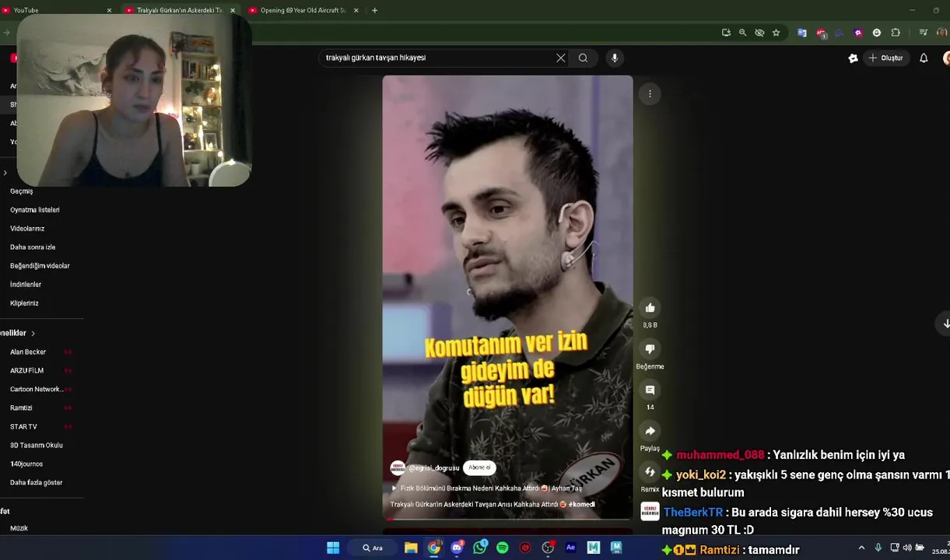Open the red ad blocker extension

pos(821,33)
